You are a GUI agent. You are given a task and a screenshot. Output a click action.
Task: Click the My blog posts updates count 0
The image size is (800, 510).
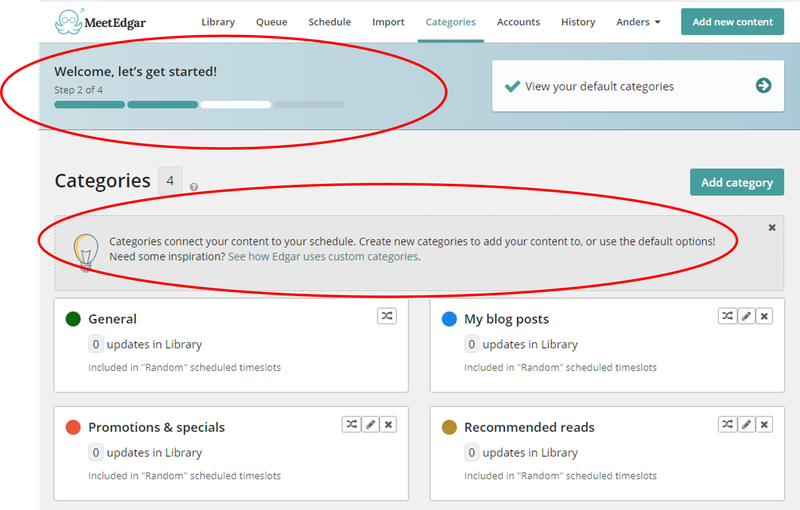(x=471, y=344)
